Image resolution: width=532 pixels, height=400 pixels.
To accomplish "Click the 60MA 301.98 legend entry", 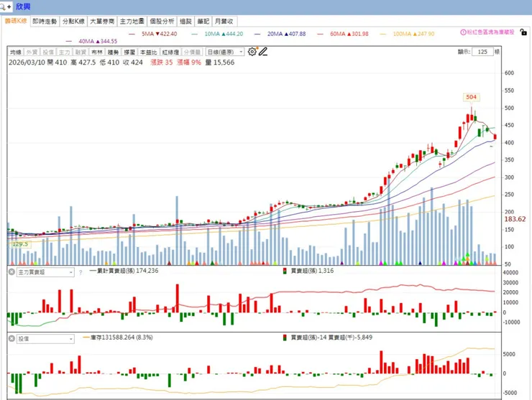I will [343, 34].
